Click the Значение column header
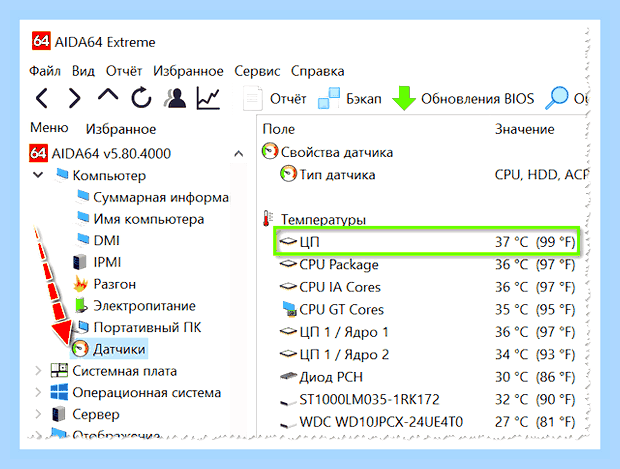 (525, 129)
